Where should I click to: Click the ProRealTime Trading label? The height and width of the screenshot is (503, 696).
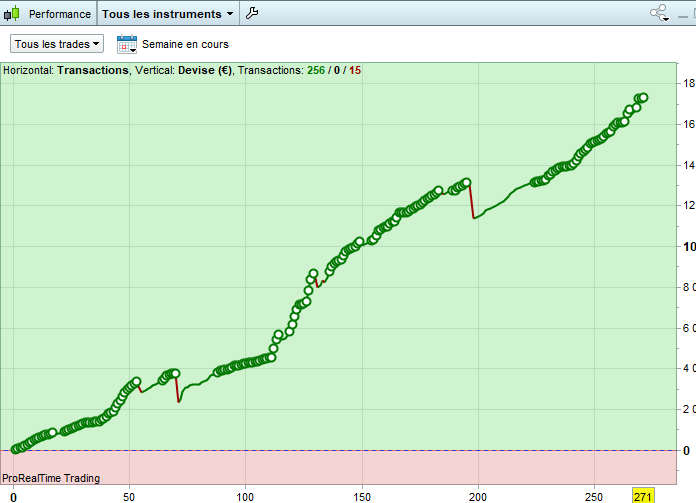[x=51, y=478]
